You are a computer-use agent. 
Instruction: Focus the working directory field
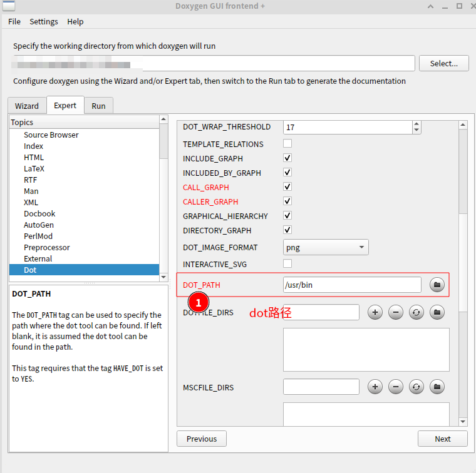pyautogui.click(x=214, y=63)
